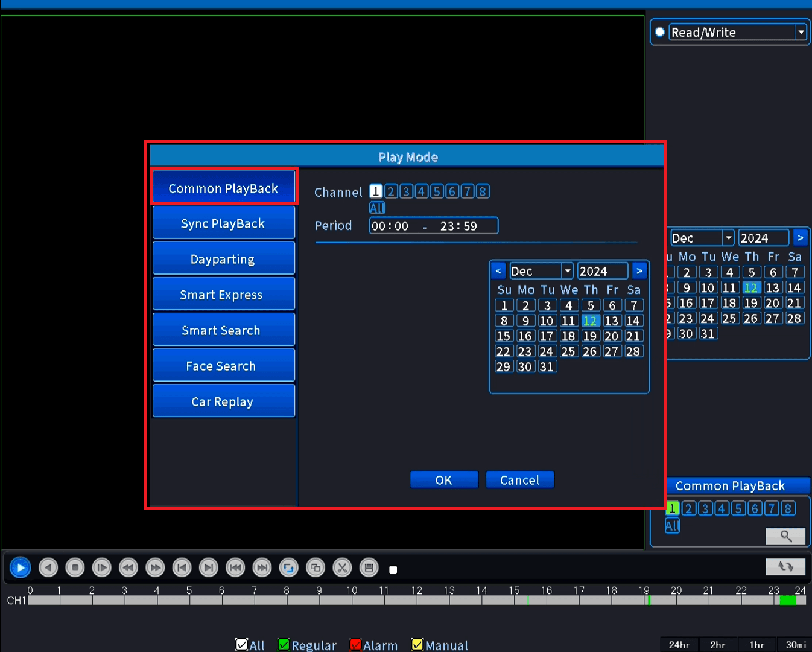The width and height of the screenshot is (812, 652).
Task: Toggle the All record type checkbox
Action: tap(241, 645)
